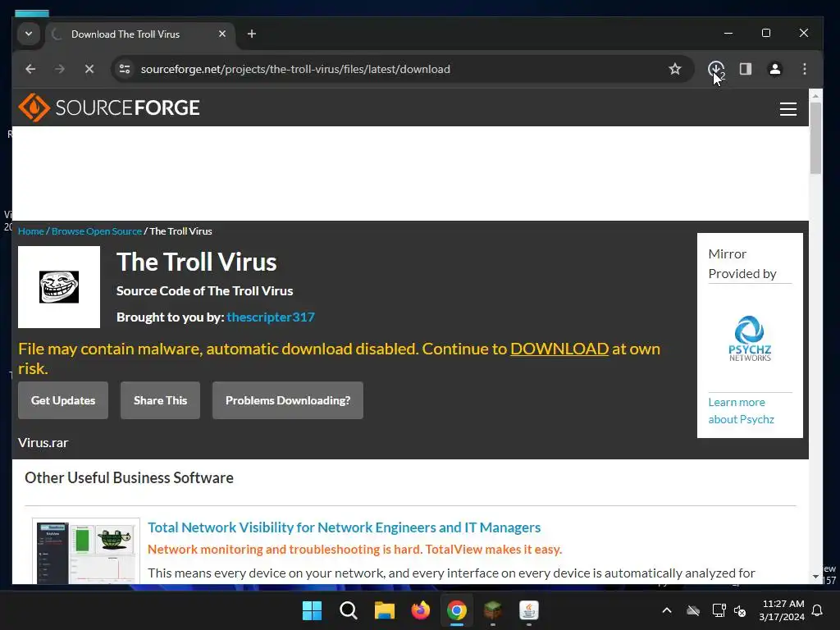This screenshot has width=840, height=630.
Task: Go back using the browser back arrow
Action: click(x=30, y=69)
